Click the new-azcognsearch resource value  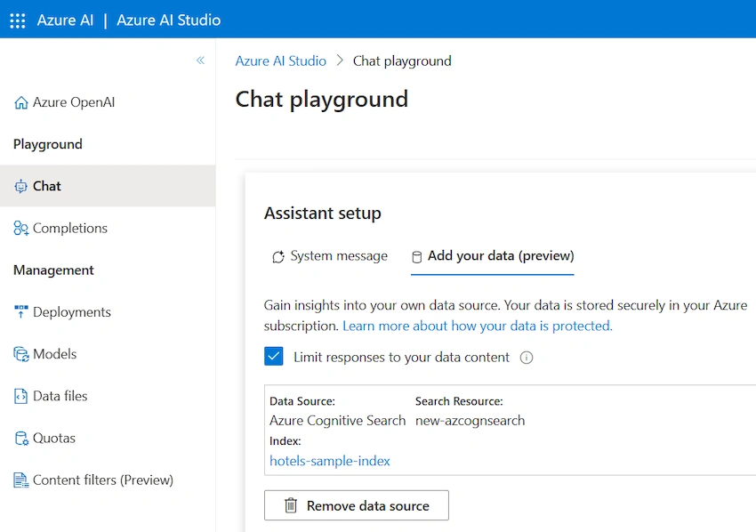pos(470,421)
